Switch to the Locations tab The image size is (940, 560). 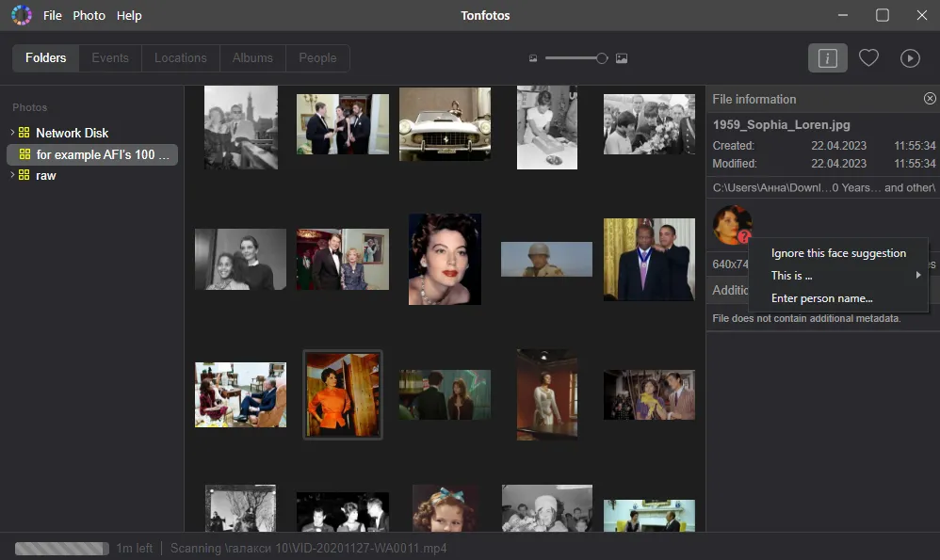(x=181, y=58)
